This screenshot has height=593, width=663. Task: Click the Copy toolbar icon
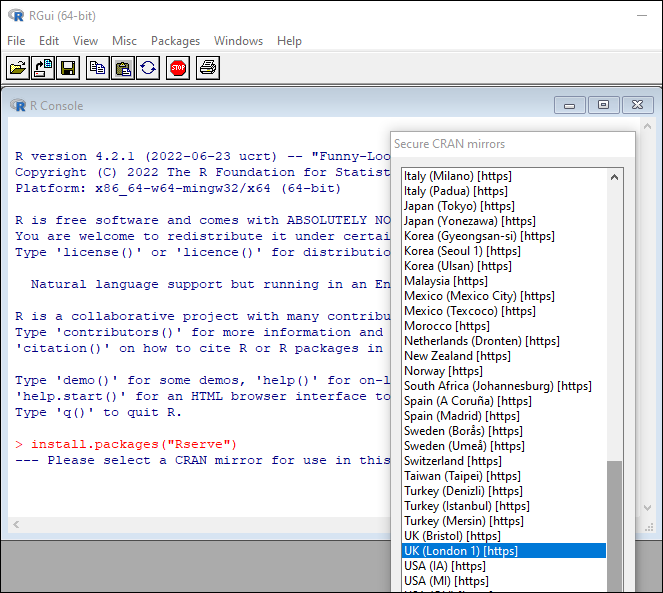tap(98, 68)
